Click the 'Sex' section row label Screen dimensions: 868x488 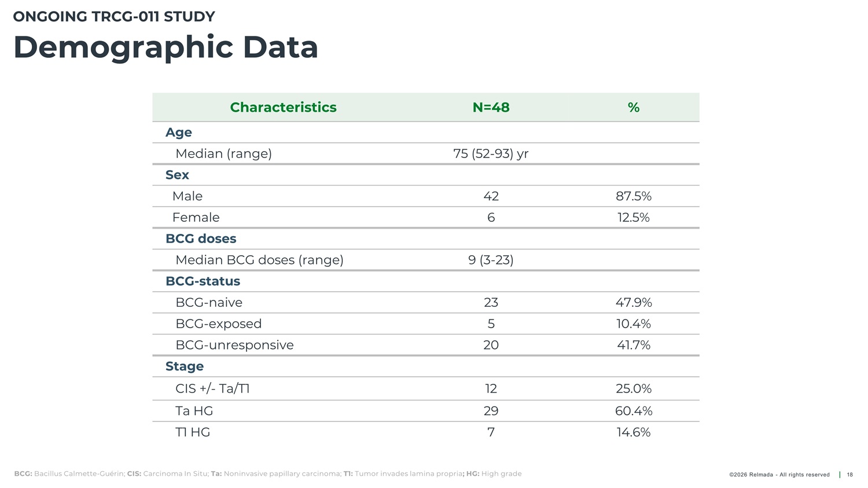pyautogui.click(x=177, y=175)
